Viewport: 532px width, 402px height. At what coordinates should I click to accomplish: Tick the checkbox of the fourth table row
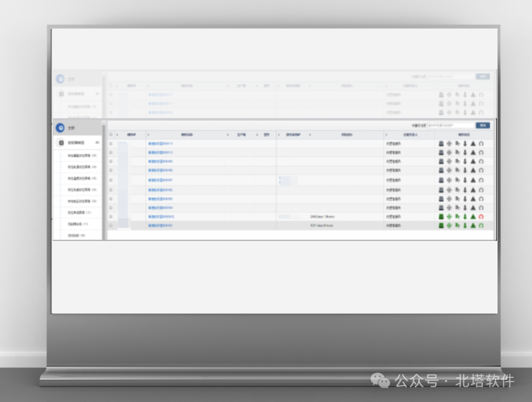pos(111,170)
